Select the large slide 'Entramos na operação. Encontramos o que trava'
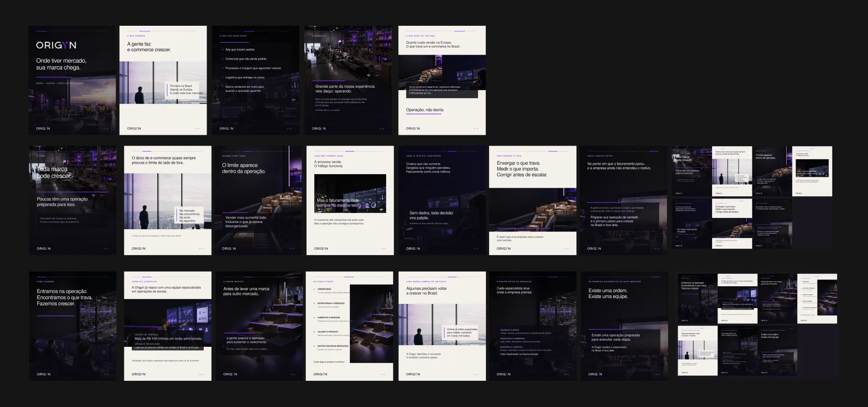 point(73,326)
